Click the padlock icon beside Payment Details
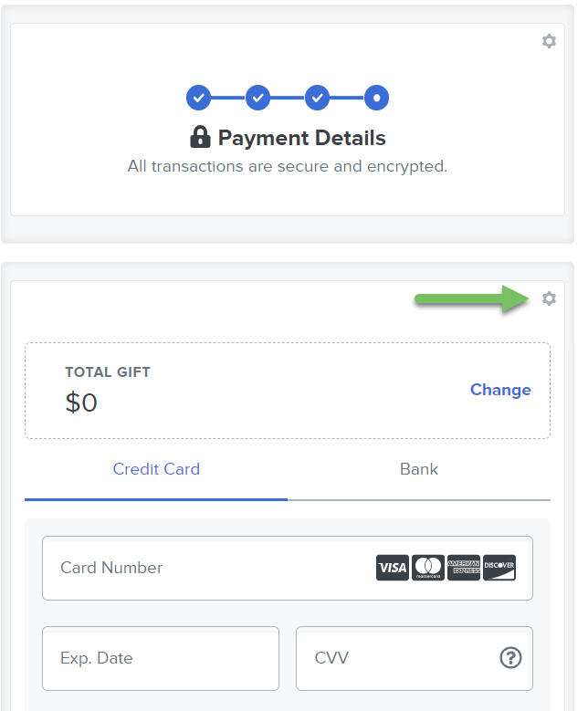The height and width of the screenshot is (711, 588). [200, 137]
